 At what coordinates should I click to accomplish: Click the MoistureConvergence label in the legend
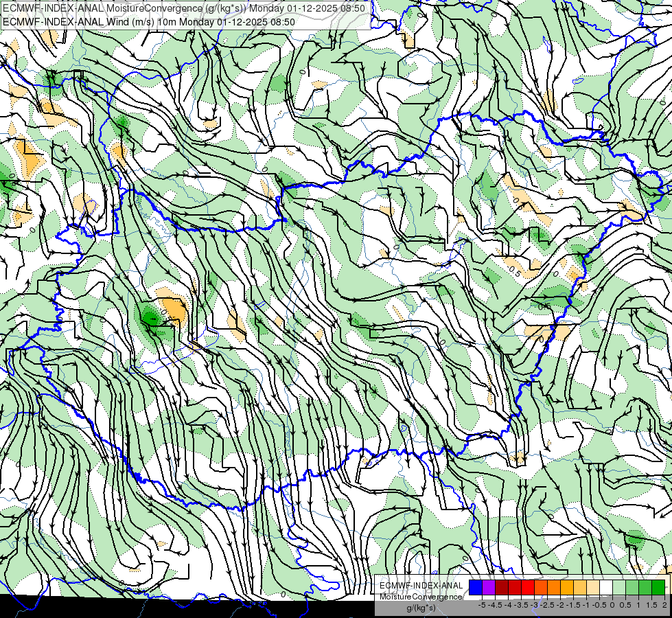click(421, 597)
